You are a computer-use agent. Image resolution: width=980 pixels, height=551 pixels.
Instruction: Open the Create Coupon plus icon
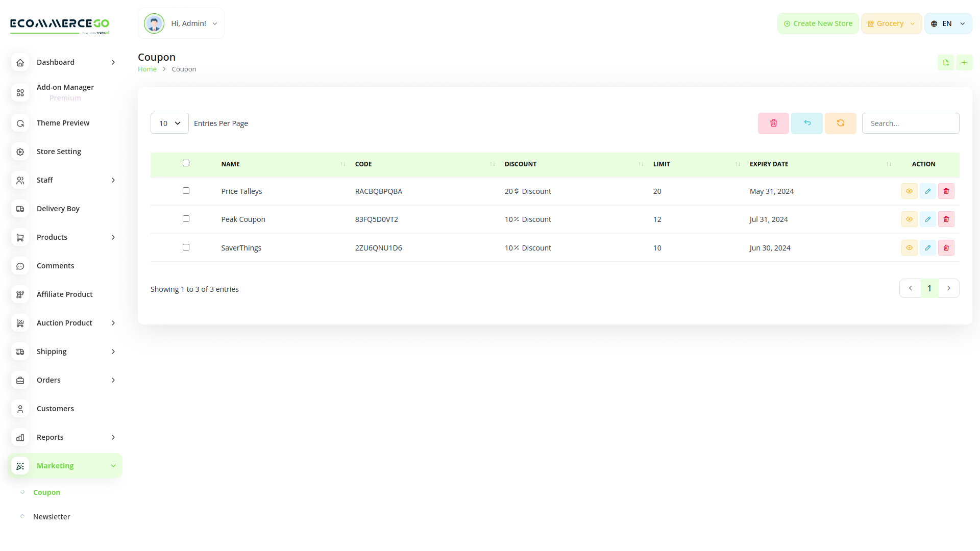pyautogui.click(x=964, y=62)
